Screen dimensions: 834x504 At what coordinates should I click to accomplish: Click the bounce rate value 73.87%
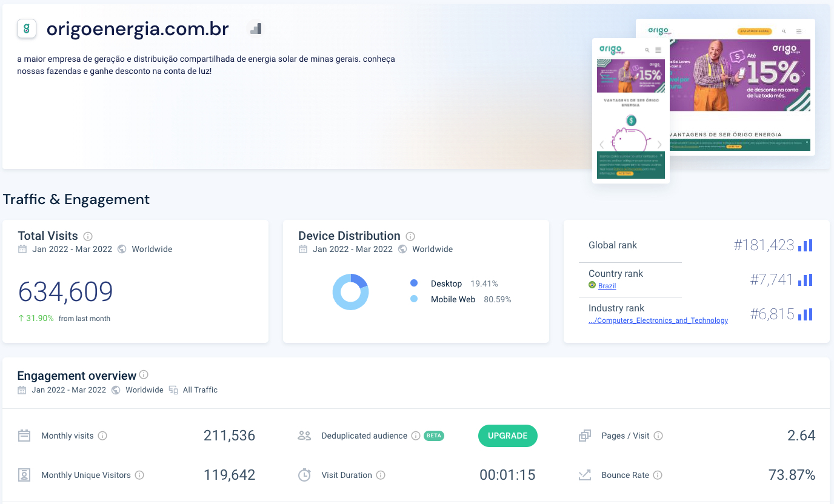[792, 475]
